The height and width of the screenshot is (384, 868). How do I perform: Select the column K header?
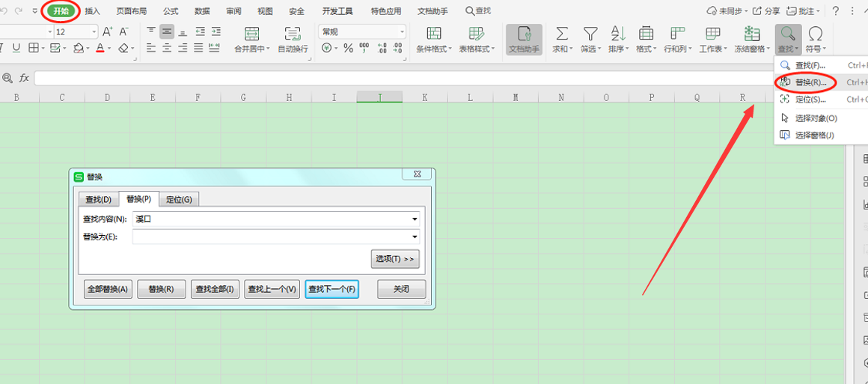click(x=424, y=97)
